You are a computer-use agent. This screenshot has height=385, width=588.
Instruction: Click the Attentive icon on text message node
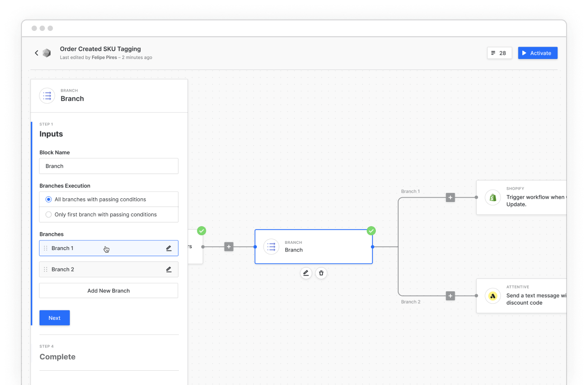493,296
